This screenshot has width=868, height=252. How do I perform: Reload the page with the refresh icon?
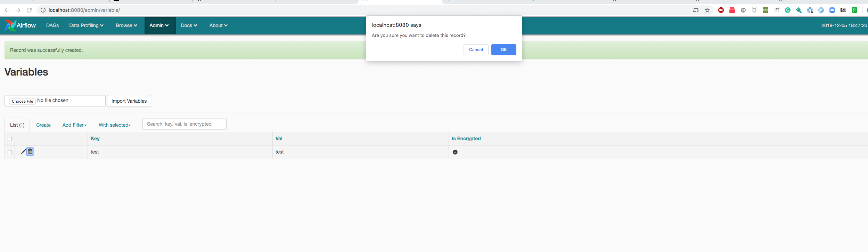pyautogui.click(x=29, y=10)
